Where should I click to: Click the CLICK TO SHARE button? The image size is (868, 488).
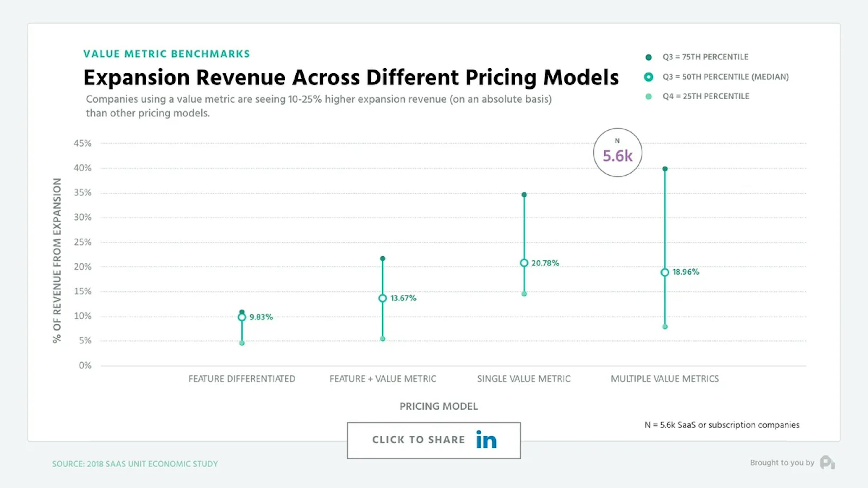(434, 441)
